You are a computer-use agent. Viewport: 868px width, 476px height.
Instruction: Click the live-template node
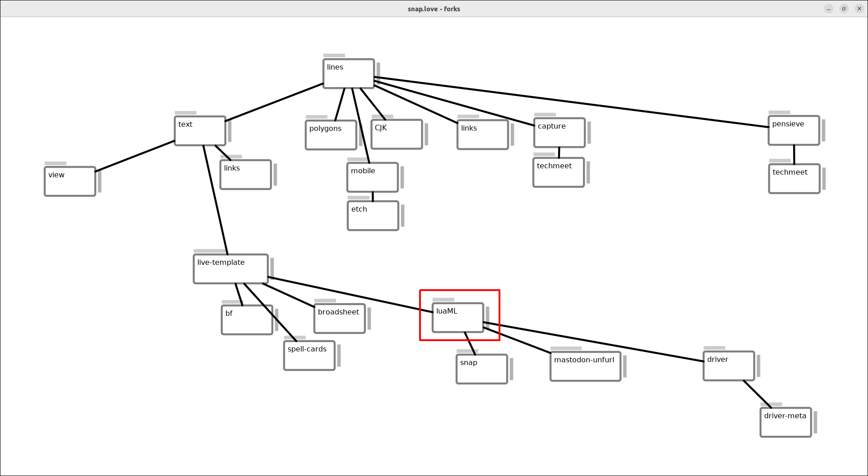pos(231,269)
